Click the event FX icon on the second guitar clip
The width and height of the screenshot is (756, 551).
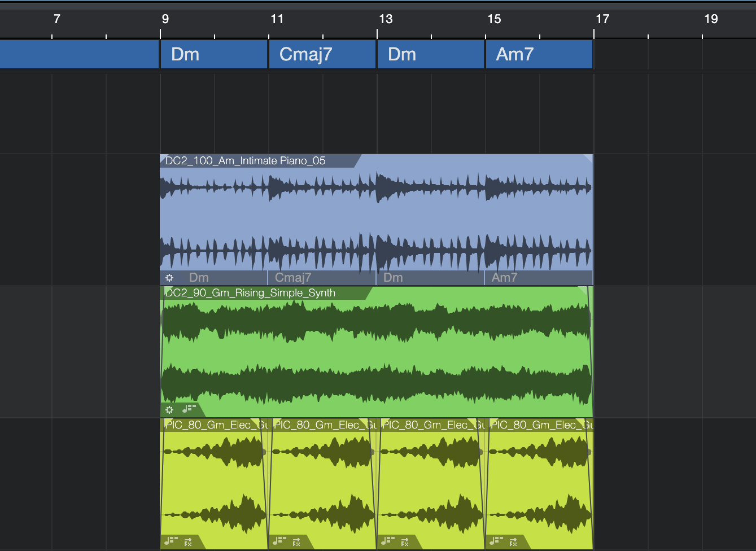[x=296, y=542]
